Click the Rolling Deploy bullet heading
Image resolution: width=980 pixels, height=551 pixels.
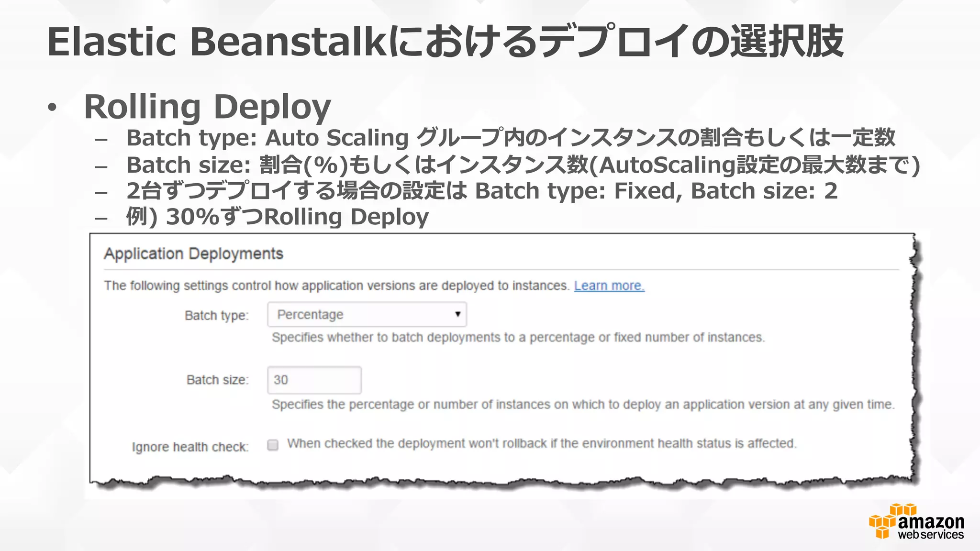pos(207,107)
